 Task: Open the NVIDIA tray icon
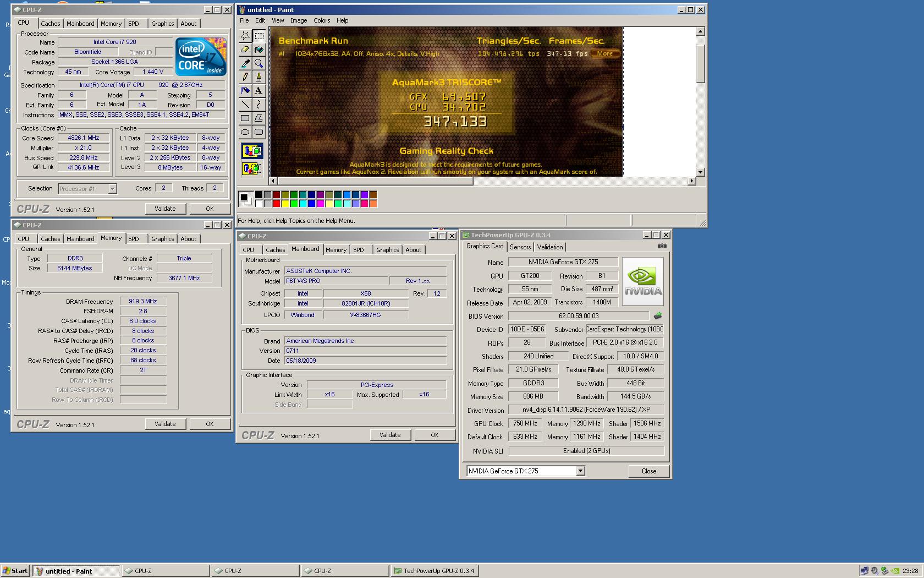click(x=895, y=571)
